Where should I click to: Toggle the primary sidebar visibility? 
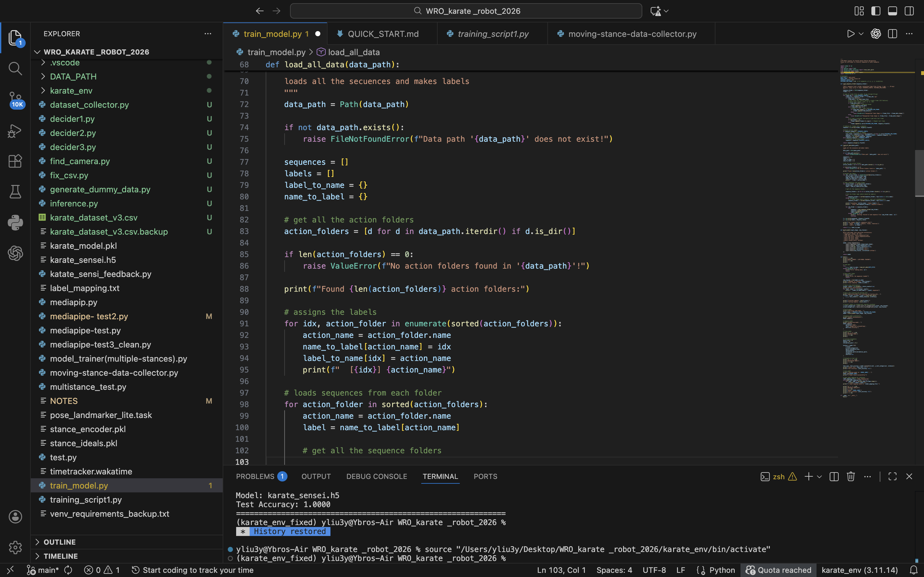pos(876,11)
